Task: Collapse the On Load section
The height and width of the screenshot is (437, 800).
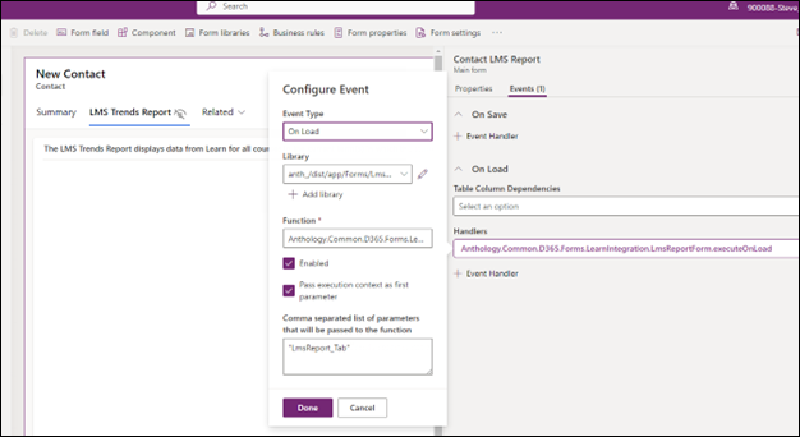Action: 459,168
